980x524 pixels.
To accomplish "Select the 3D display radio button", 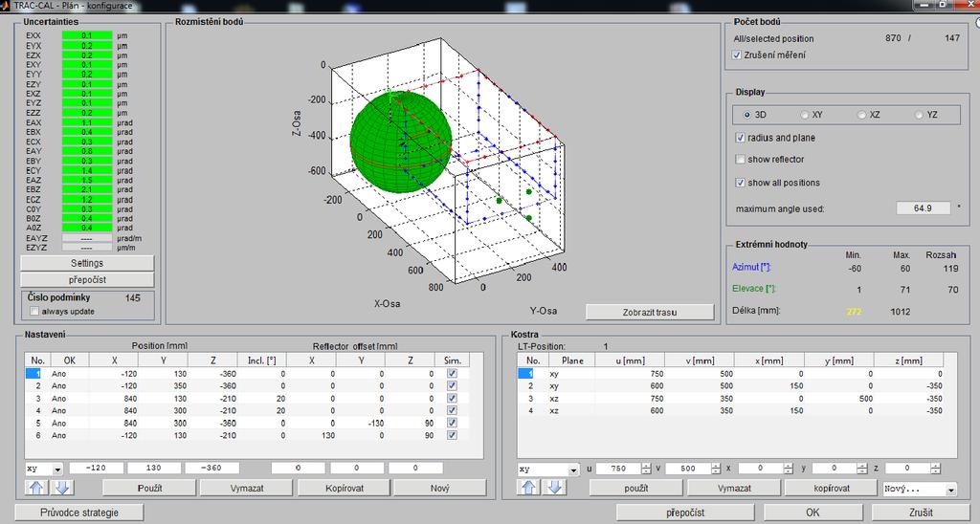I will (746, 115).
